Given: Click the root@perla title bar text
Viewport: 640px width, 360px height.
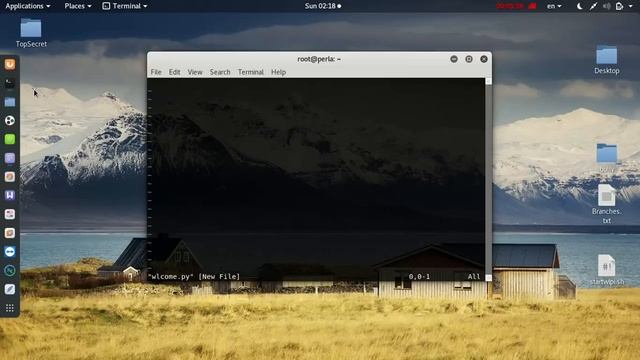Looking at the screenshot, I should [x=319, y=59].
